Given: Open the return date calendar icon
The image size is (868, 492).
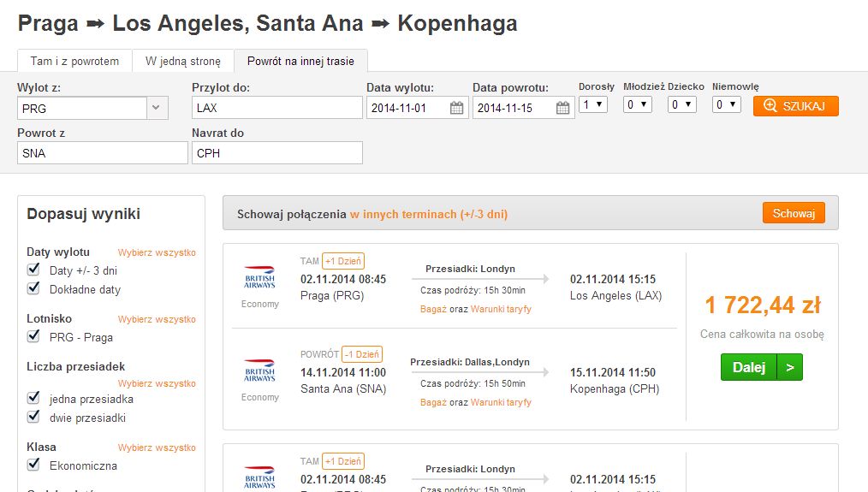Looking at the screenshot, I should pyautogui.click(x=562, y=108).
